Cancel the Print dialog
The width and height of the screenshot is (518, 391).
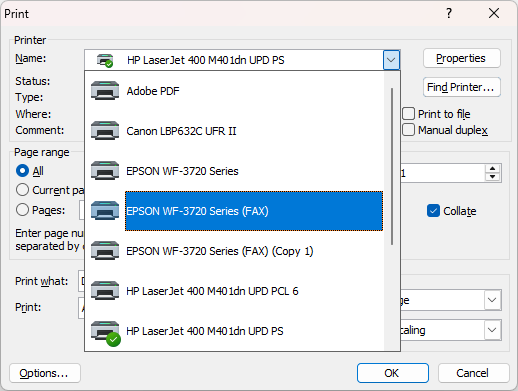(473, 373)
